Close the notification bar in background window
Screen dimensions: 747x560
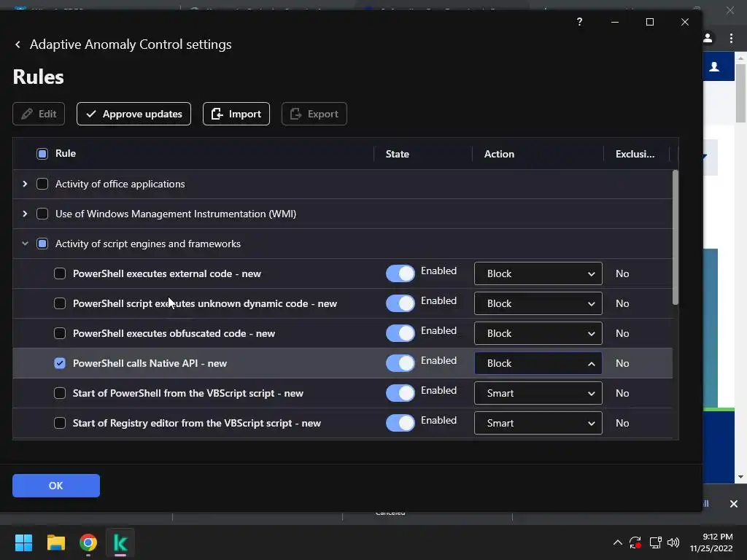734,504
